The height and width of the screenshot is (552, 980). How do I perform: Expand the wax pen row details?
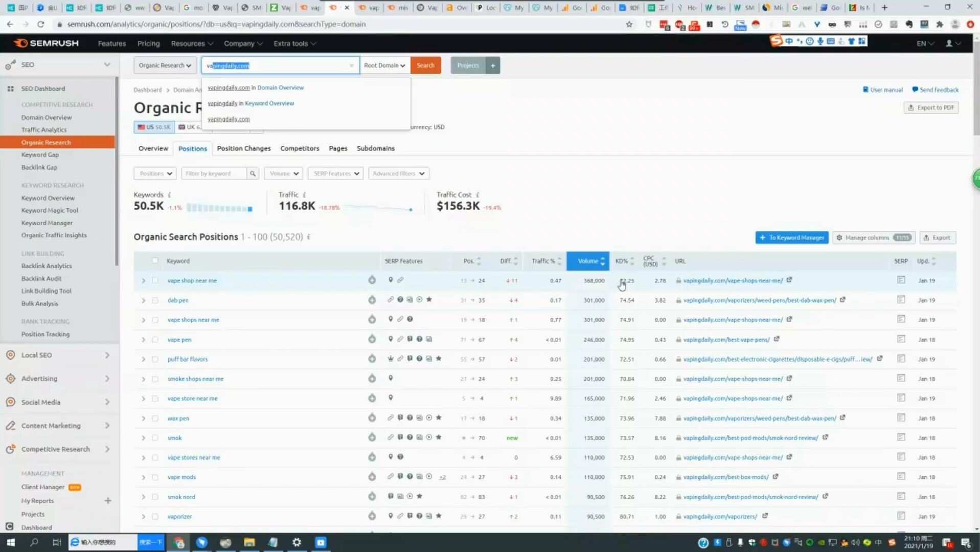[143, 418]
